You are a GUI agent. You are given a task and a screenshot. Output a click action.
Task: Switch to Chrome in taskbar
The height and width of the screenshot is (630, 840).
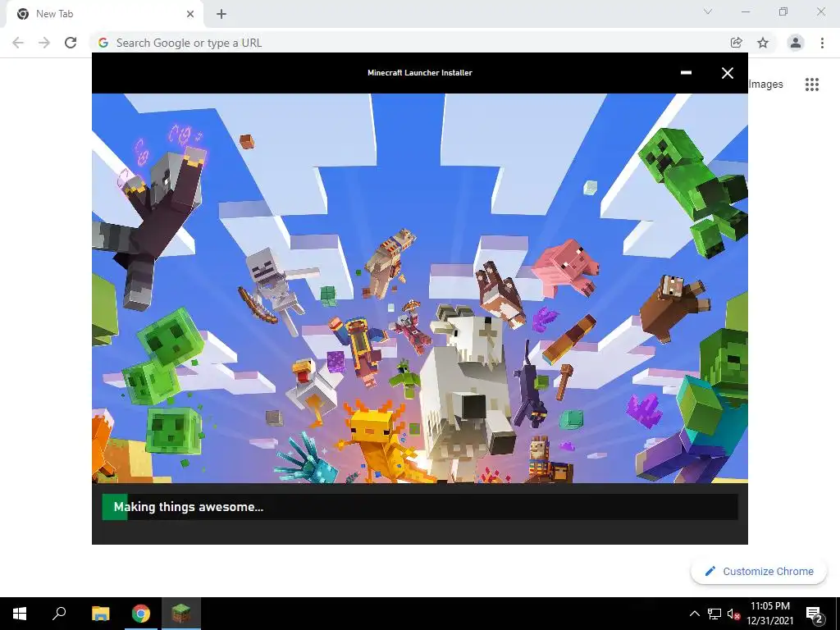pos(141,614)
